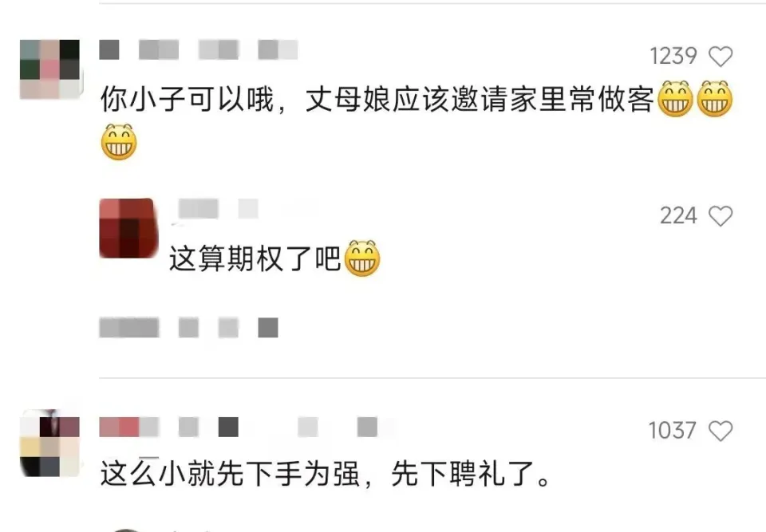The image size is (766, 532).
Task: Tap the grinning emoji on the top comment's second line
Action: pos(119,142)
